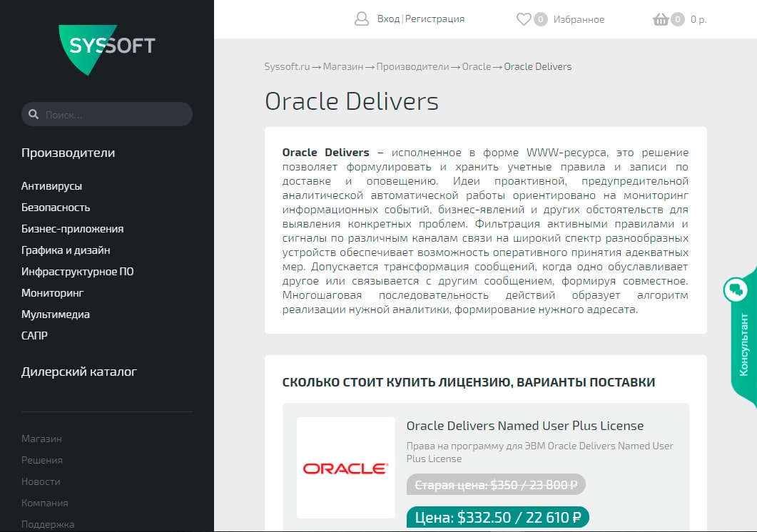This screenshot has width=757, height=532.
Task: Click the bold Oracle Delivers description text
Action: click(326, 153)
